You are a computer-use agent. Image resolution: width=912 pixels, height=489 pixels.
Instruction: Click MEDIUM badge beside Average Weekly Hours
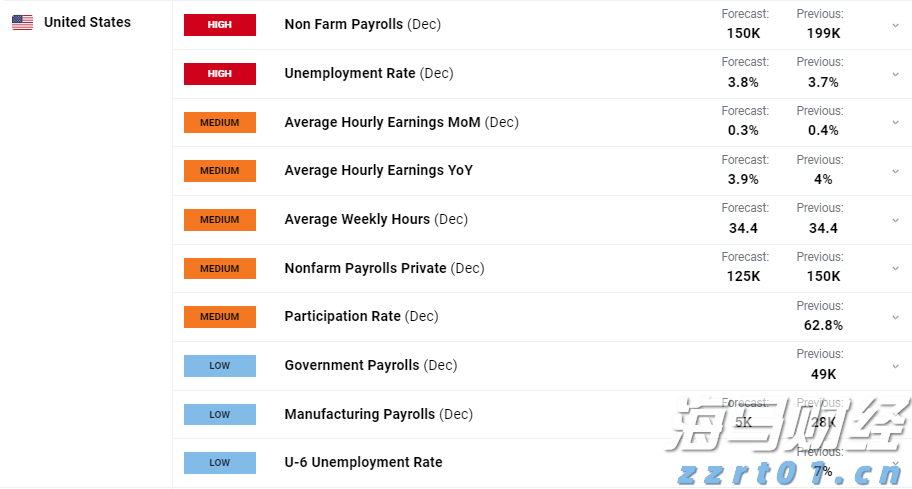click(220, 220)
